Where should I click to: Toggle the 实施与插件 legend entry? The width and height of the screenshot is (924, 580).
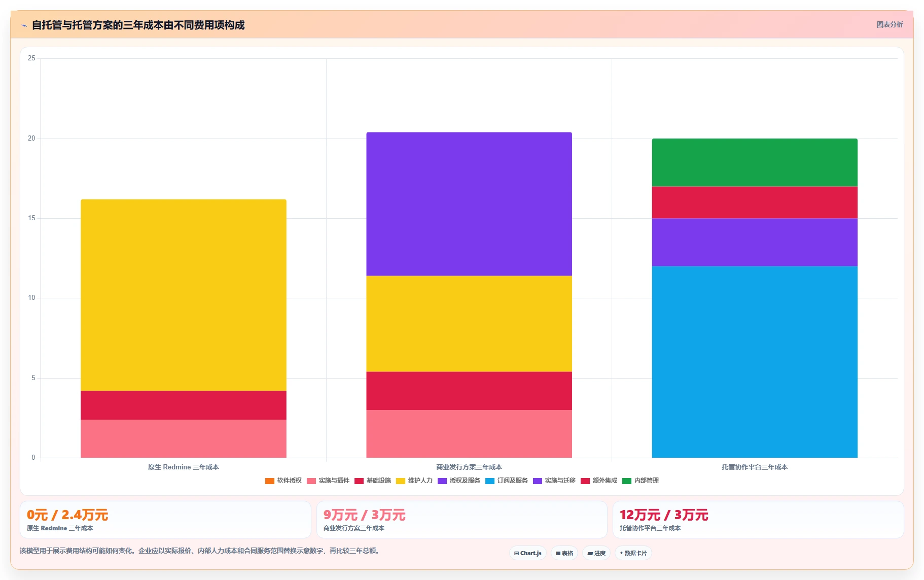[x=328, y=481]
